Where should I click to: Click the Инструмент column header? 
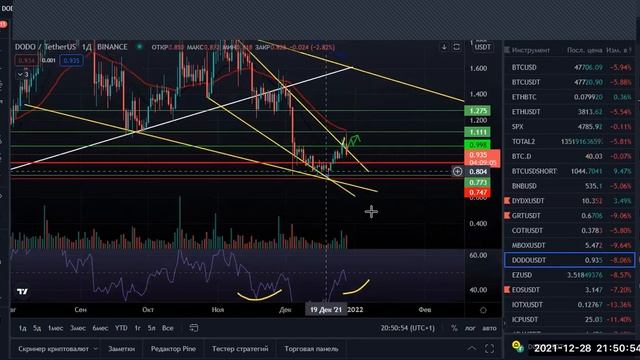pyautogui.click(x=531, y=50)
